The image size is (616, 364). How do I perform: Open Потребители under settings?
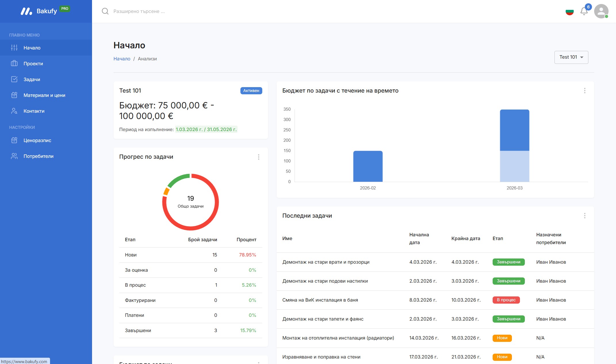(46, 156)
